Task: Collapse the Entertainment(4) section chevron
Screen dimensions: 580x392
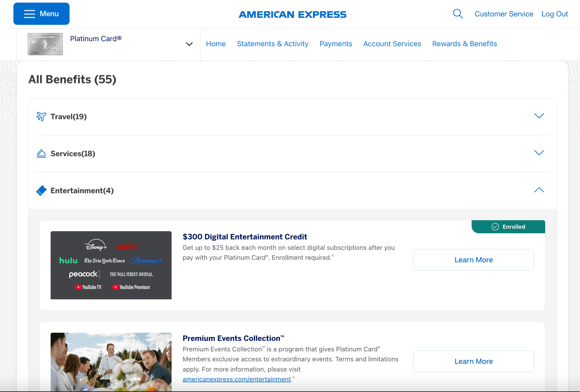Action: 539,190
